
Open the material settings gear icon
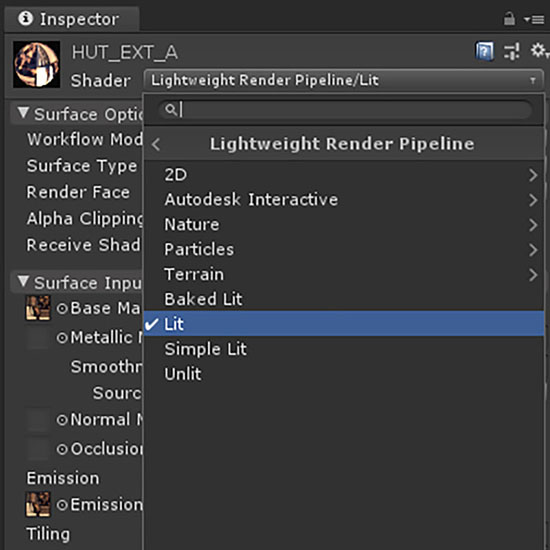pyautogui.click(x=539, y=51)
